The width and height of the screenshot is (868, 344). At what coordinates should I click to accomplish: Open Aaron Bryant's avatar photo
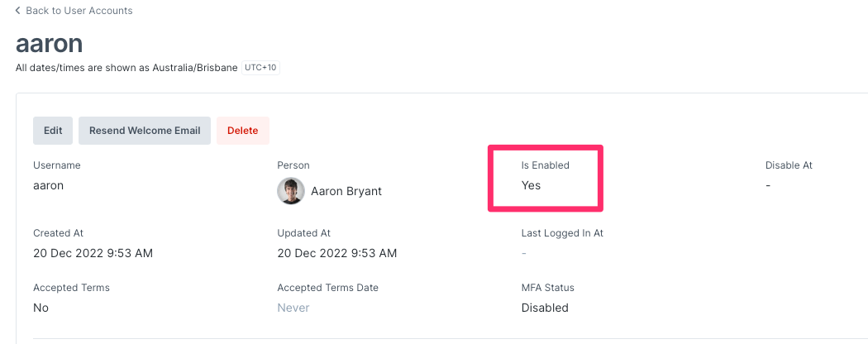click(291, 191)
